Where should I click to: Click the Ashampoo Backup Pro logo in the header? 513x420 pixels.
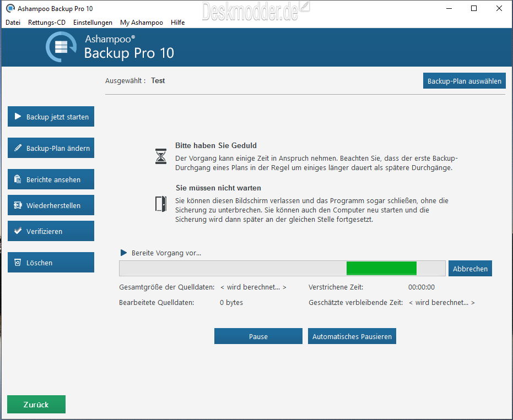(x=61, y=47)
